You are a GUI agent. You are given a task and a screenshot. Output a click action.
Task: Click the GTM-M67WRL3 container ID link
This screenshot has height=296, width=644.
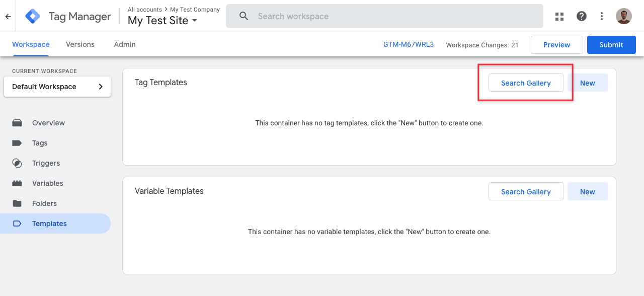408,44
